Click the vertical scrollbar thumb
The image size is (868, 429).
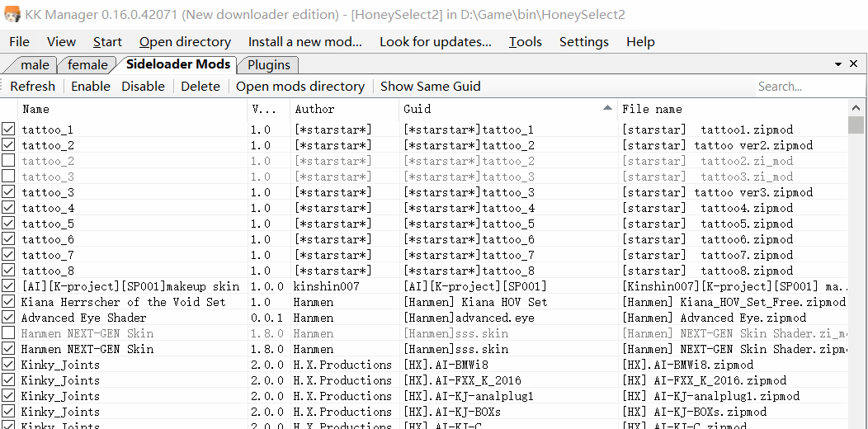tap(856, 125)
